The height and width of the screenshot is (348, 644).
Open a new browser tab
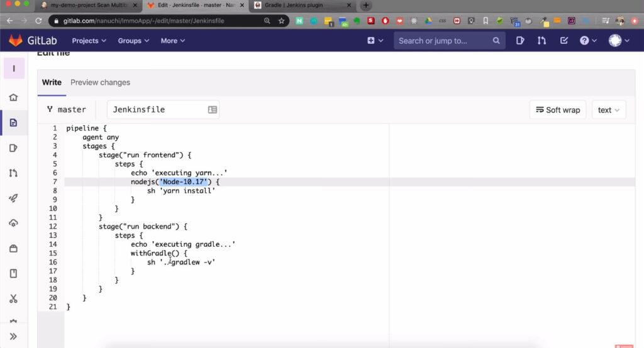pyautogui.click(x=365, y=5)
